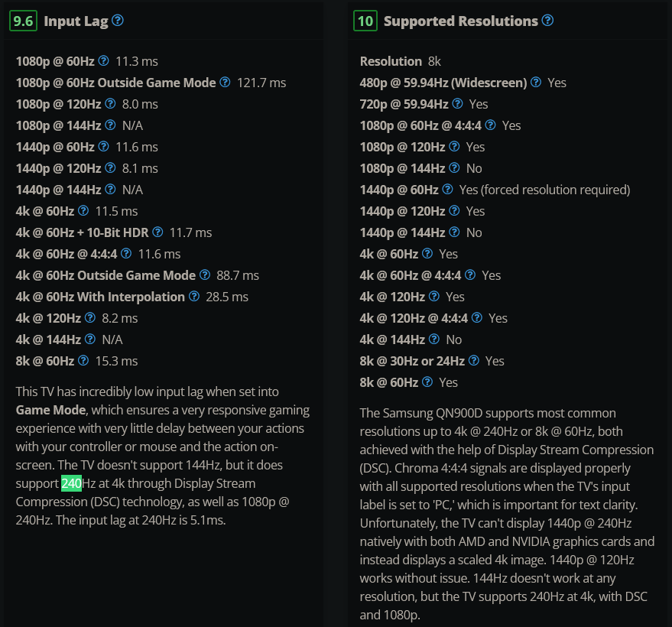Click the 10 Supported Resolutions score badge
The width and height of the screenshot is (672, 627).
365,21
